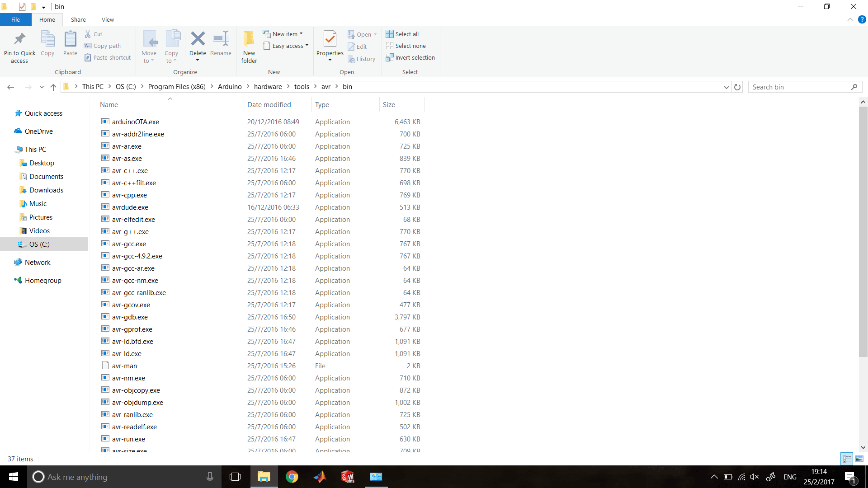Sort files by Size column
The image size is (868, 488).
tap(402, 104)
